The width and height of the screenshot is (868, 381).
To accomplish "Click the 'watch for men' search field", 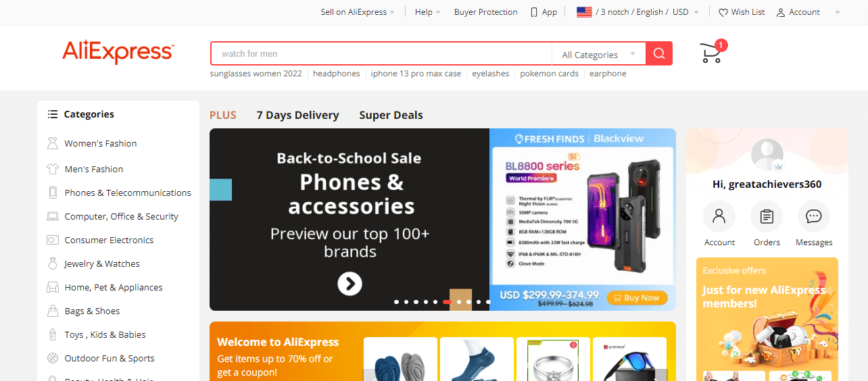I will (381, 54).
